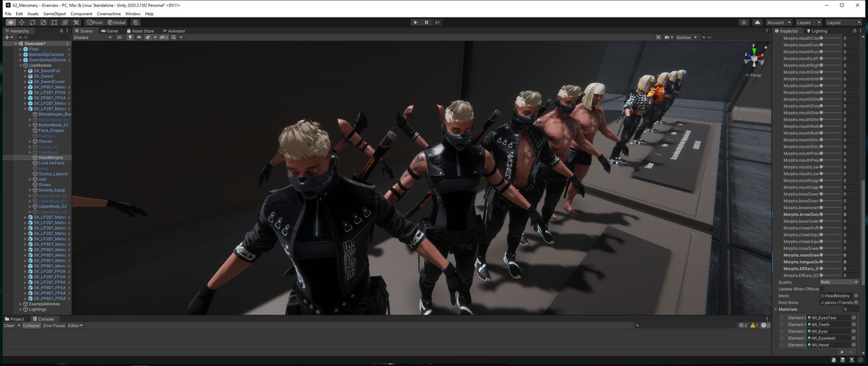This screenshot has height=366, width=868.
Task: Open Hierarchy panel options menu
Action: (x=68, y=31)
